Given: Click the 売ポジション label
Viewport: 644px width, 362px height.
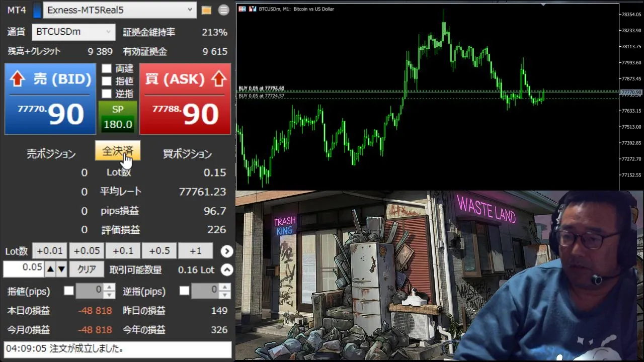Looking at the screenshot, I should coord(51,154).
